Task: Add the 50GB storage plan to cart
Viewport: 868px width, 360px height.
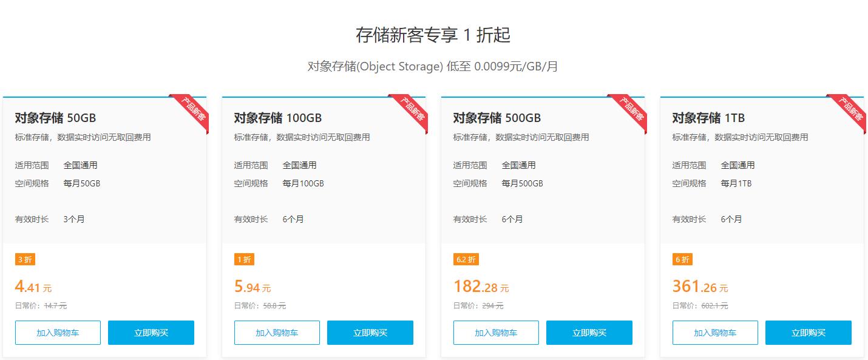Action: (x=58, y=333)
